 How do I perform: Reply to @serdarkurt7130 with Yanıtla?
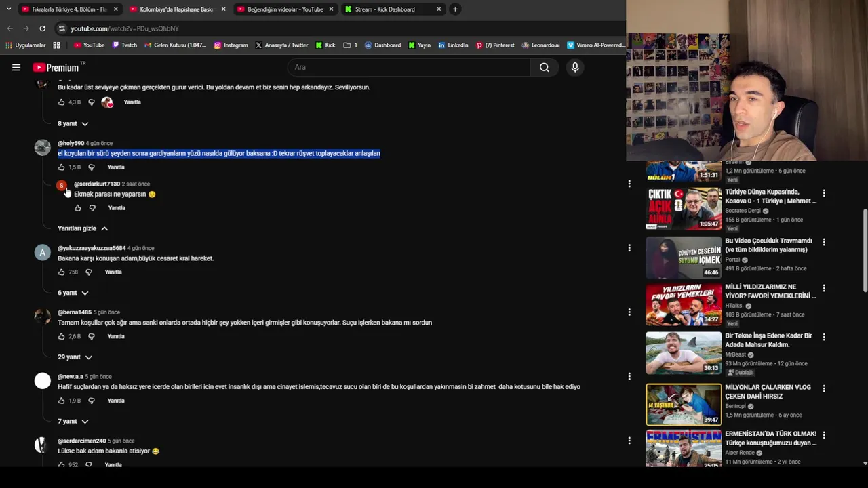pyautogui.click(x=117, y=208)
